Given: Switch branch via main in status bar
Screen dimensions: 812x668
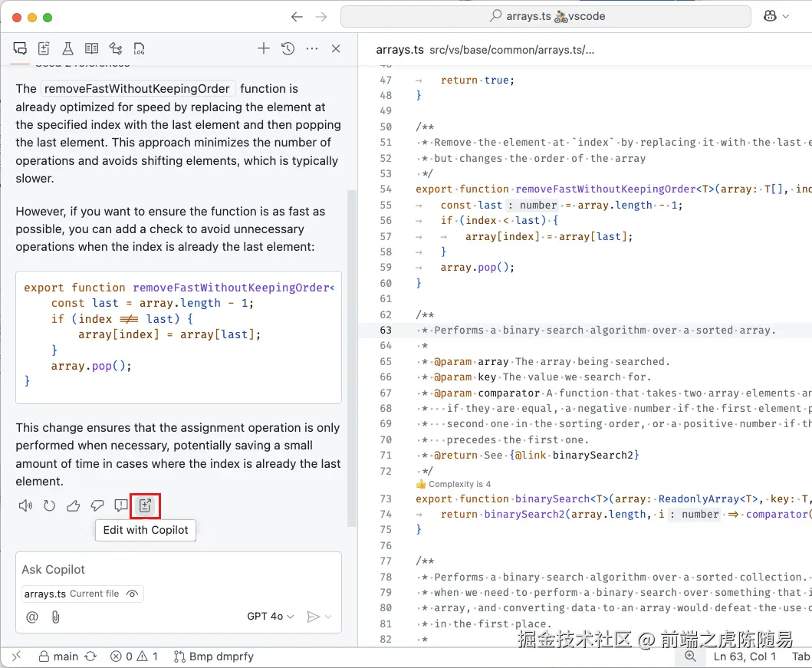Looking at the screenshot, I should tap(59, 656).
